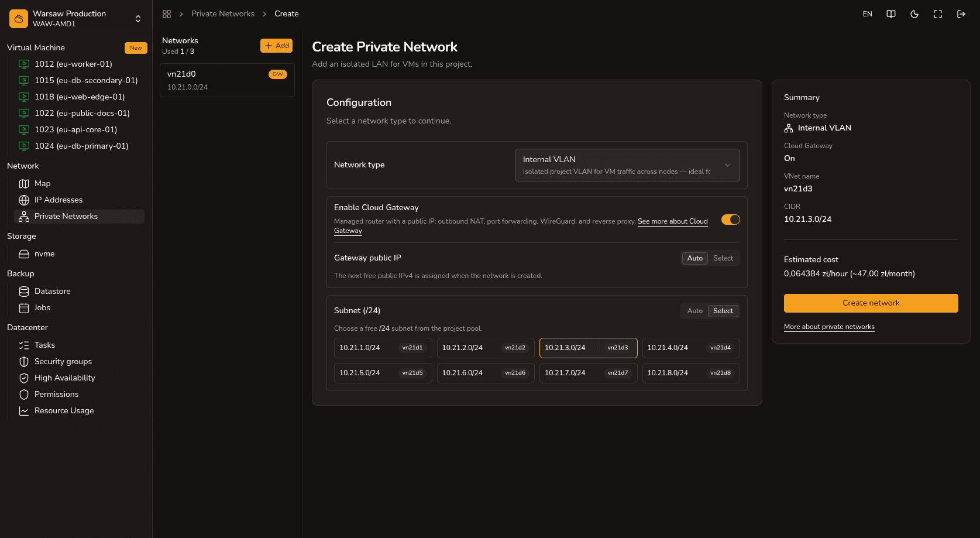Click the Warsaw Production cloud logo
The image size is (980, 538).
19,19
